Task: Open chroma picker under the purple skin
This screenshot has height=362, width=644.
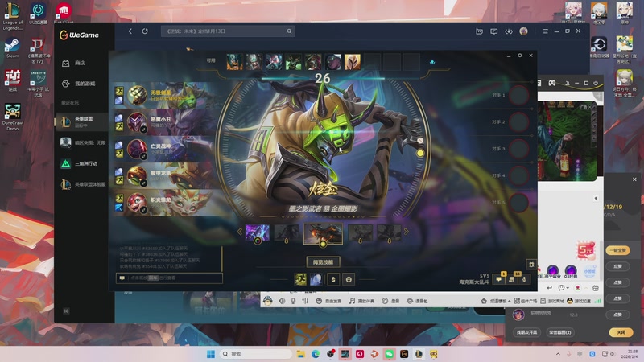Action: (x=258, y=241)
